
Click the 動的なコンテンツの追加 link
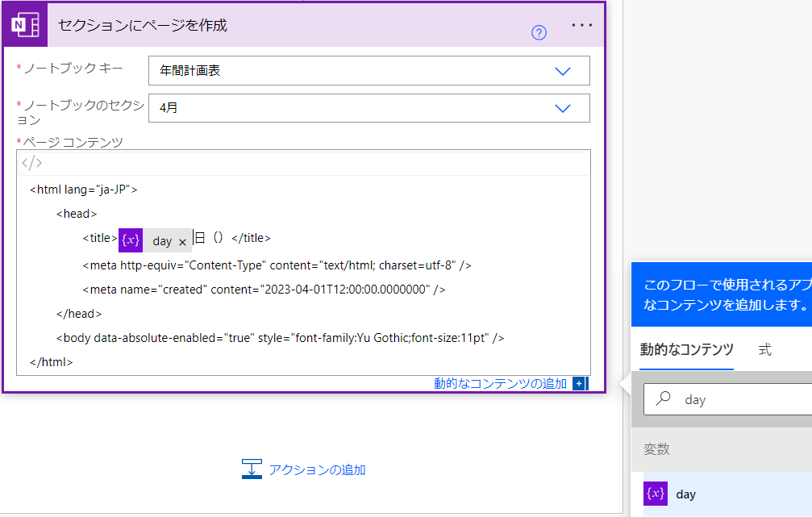click(500, 383)
